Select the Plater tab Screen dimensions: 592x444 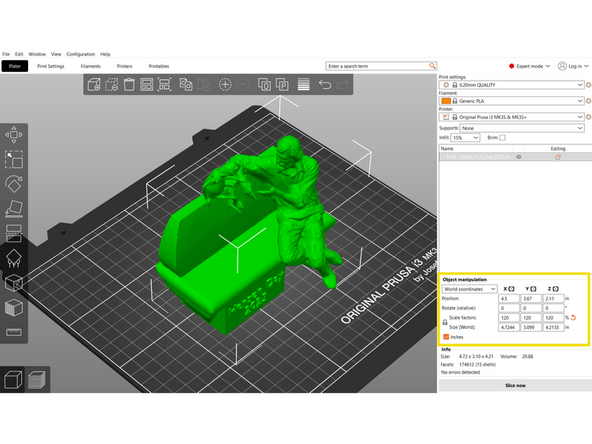15,66
